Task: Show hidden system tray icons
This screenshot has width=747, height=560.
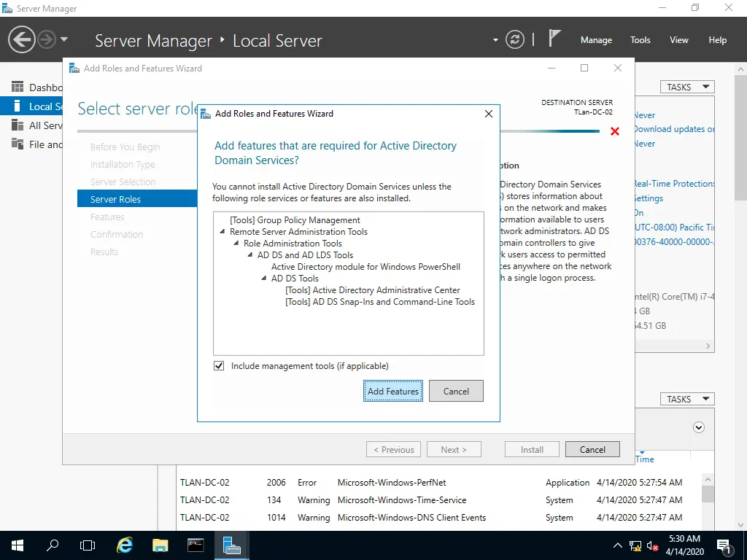Action: [x=617, y=545]
